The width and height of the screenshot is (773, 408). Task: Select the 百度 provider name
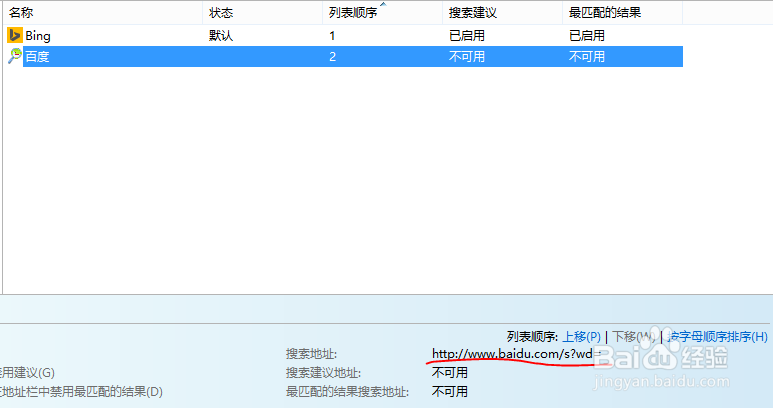tap(37, 57)
